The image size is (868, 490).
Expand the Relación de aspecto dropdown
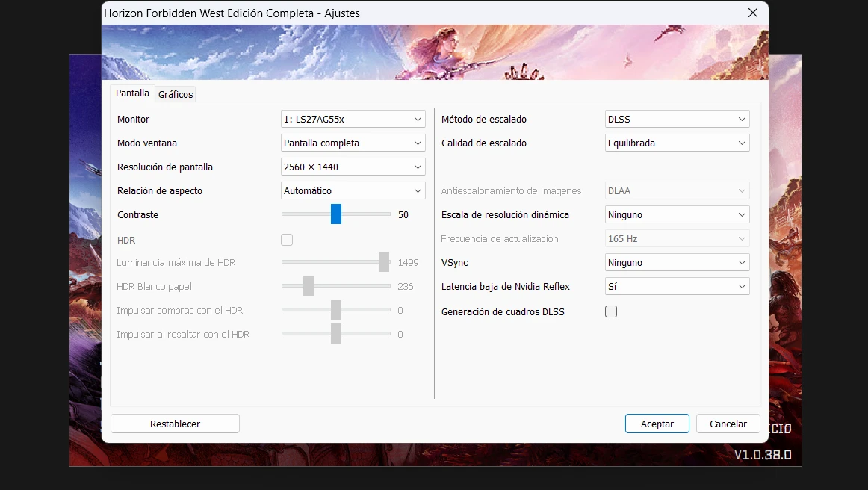353,191
